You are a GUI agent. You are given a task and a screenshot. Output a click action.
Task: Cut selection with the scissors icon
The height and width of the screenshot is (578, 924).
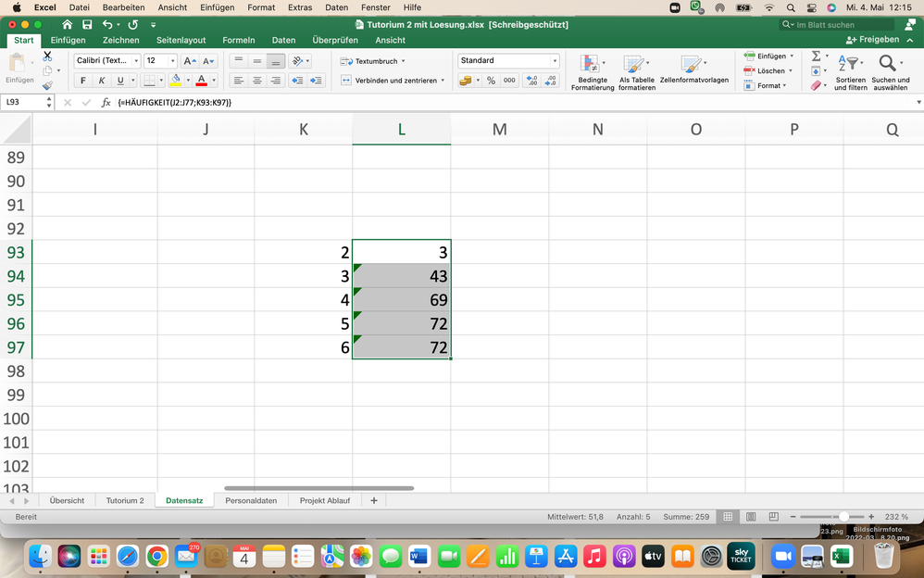[47, 56]
